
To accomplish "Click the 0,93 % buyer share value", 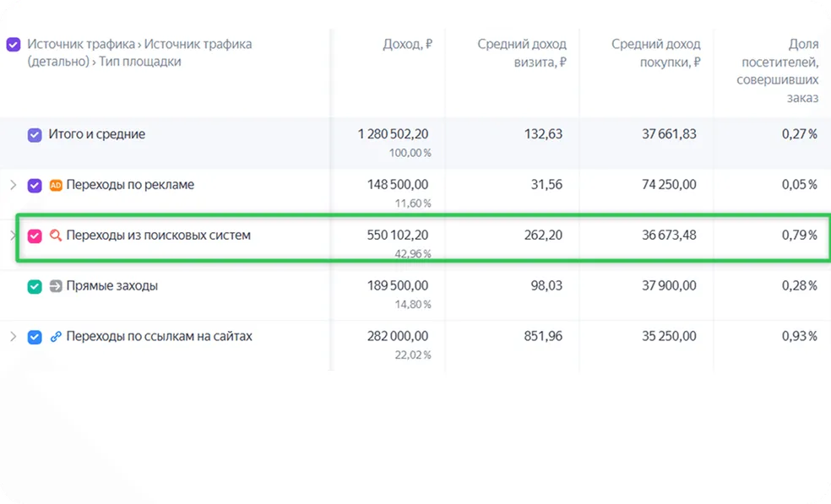I will 799,337.
